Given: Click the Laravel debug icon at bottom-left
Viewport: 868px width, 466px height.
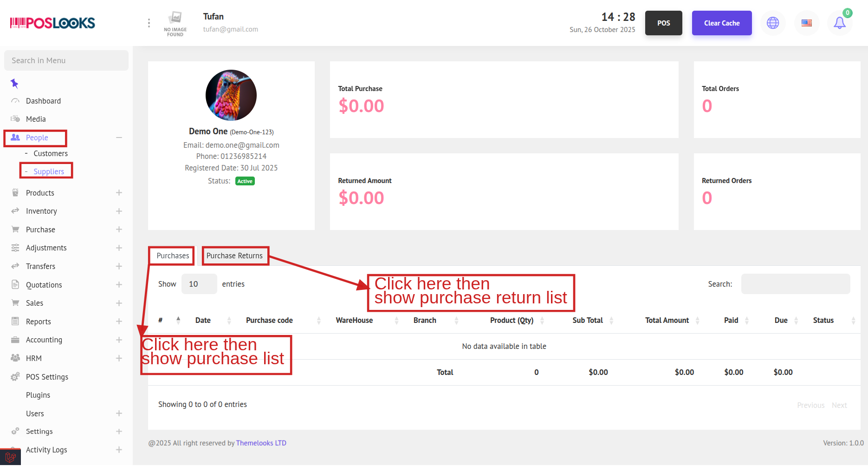Looking at the screenshot, I should point(10,457).
